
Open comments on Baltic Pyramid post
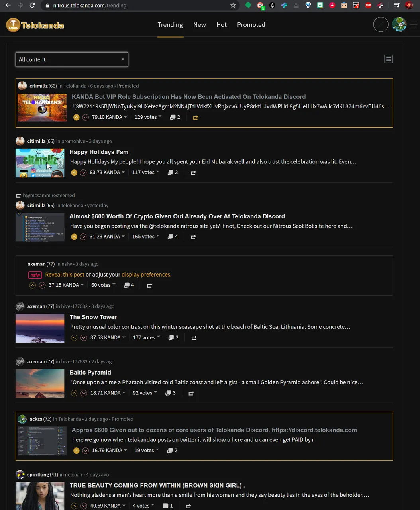[171, 393]
